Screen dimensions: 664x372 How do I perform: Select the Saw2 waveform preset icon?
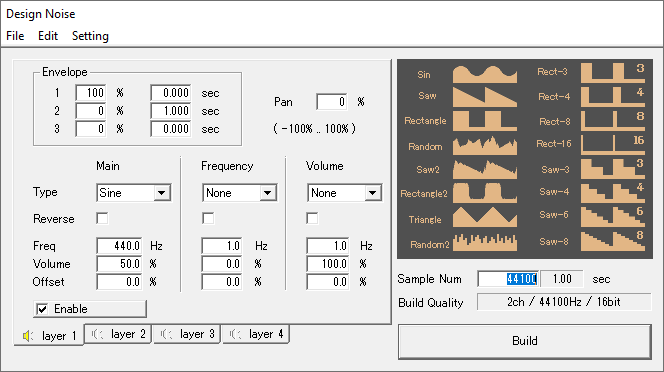tap(485, 169)
